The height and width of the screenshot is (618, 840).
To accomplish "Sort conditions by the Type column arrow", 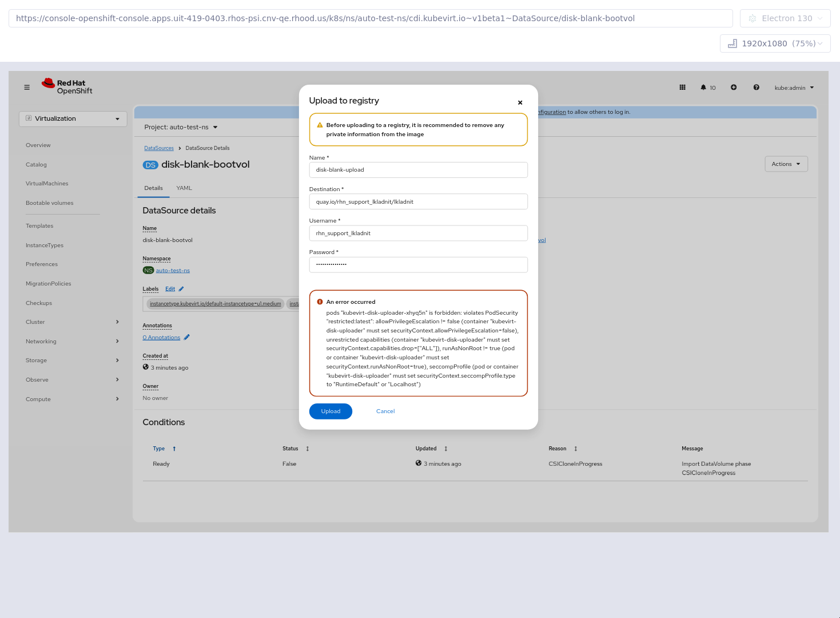I will coord(174,449).
